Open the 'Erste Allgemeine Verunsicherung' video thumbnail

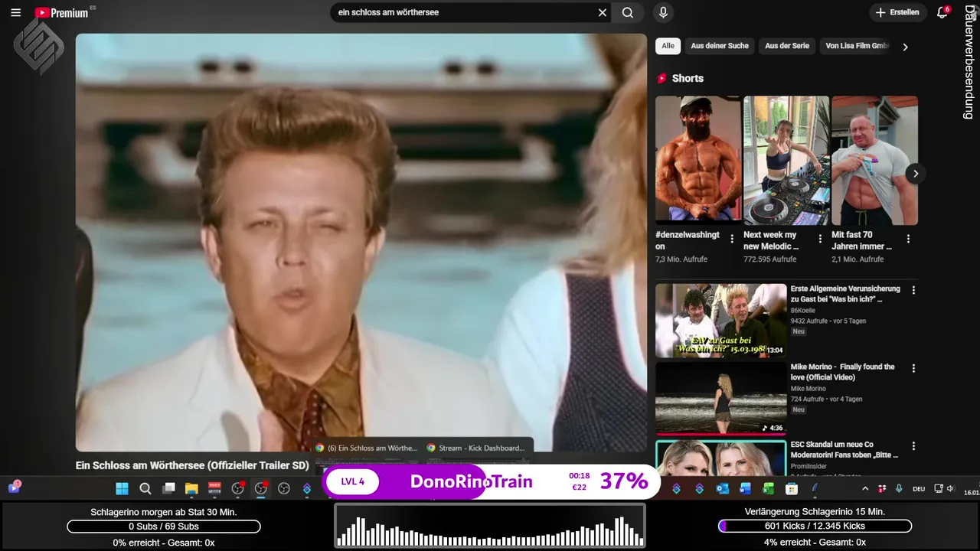click(720, 321)
